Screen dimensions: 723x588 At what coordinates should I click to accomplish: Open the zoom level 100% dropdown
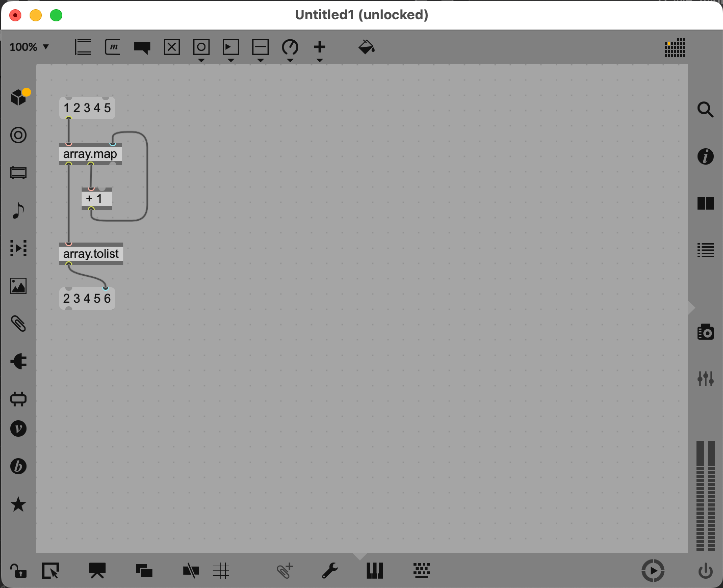point(29,47)
